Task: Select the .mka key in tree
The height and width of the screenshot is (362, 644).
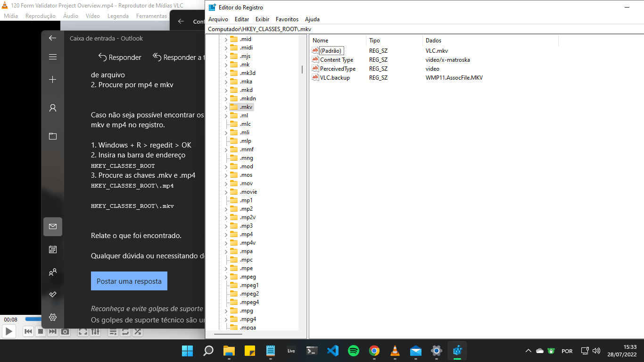Action: coord(246,82)
